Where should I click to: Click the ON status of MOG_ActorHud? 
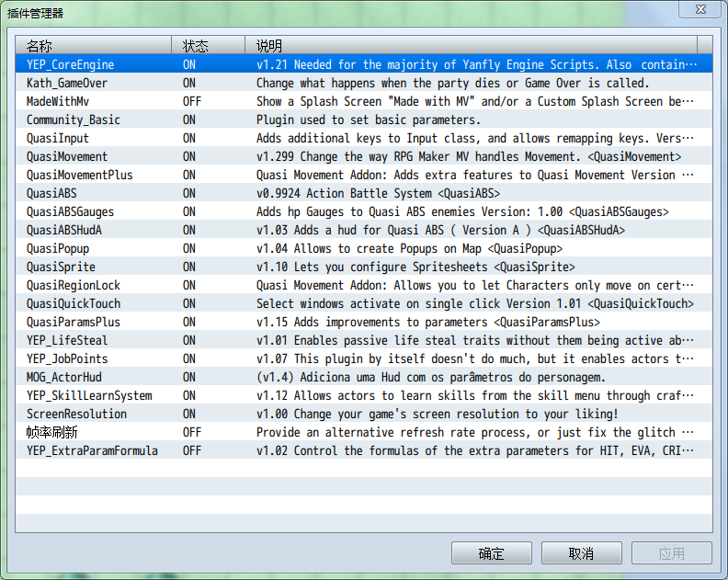pos(189,377)
